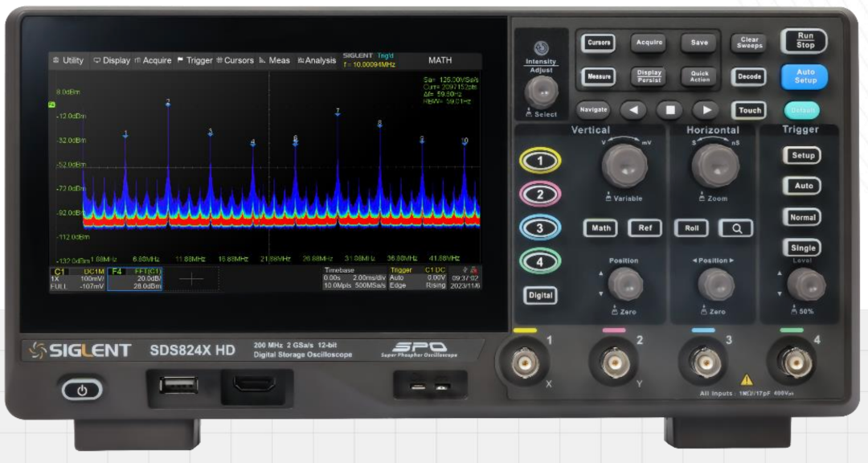Tap the 09:37 clock and date readout
The image size is (868, 463).
(465, 282)
